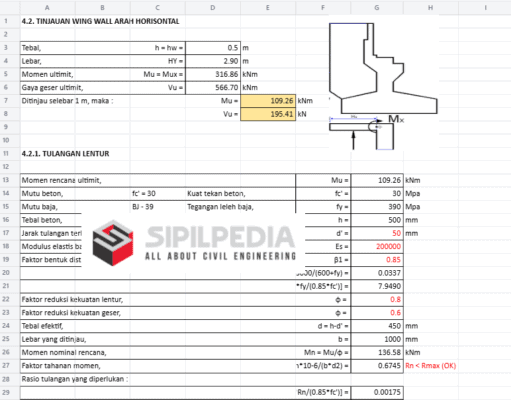Select row 7 header
Viewport: 511px width, 400px height.
pyautogui.click(x=6, y=101)
